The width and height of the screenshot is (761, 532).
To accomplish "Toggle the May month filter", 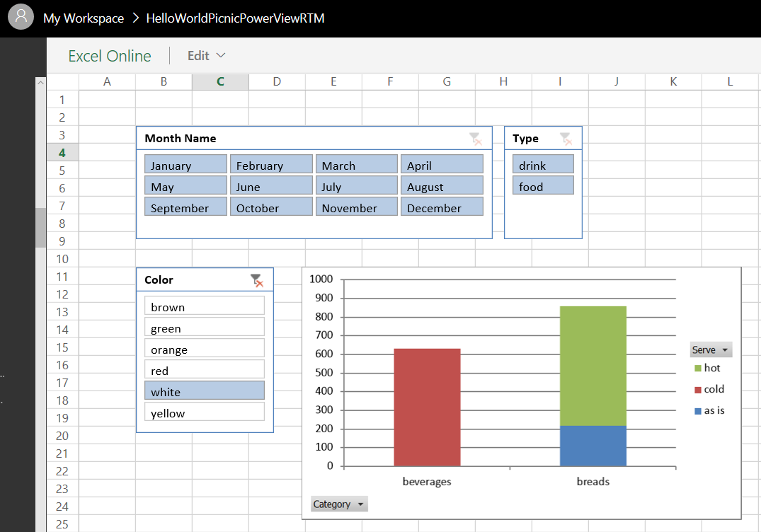I will pos(186,185).
